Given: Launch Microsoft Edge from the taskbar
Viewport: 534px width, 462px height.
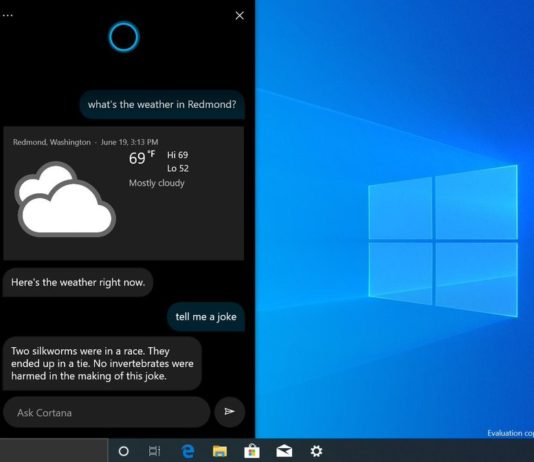Looking at the screenshot, I should coord(188,451).
